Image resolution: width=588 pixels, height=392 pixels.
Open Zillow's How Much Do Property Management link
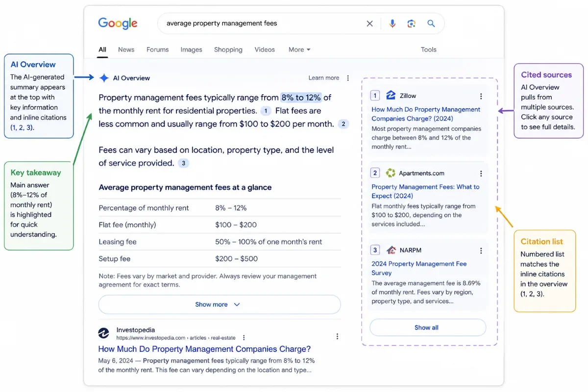(426, 114)
